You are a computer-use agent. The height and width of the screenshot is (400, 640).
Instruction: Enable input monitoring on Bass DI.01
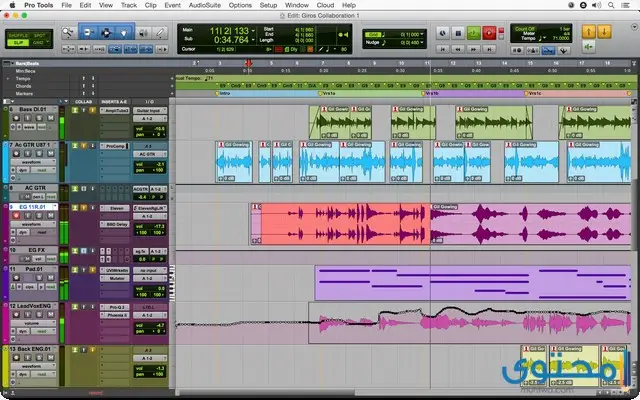tap(28, 118)
